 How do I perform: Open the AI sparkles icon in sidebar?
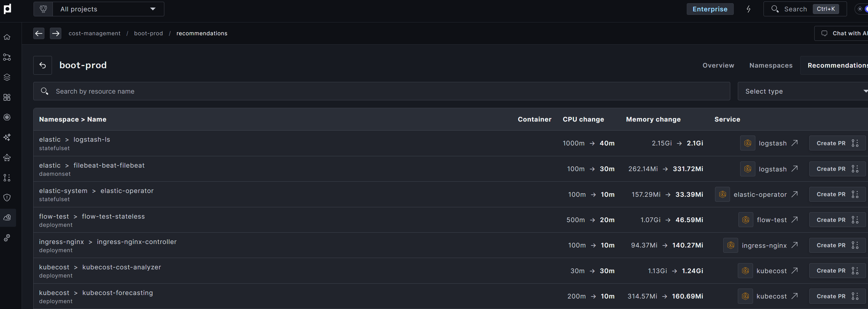click(x=7, y=137)
